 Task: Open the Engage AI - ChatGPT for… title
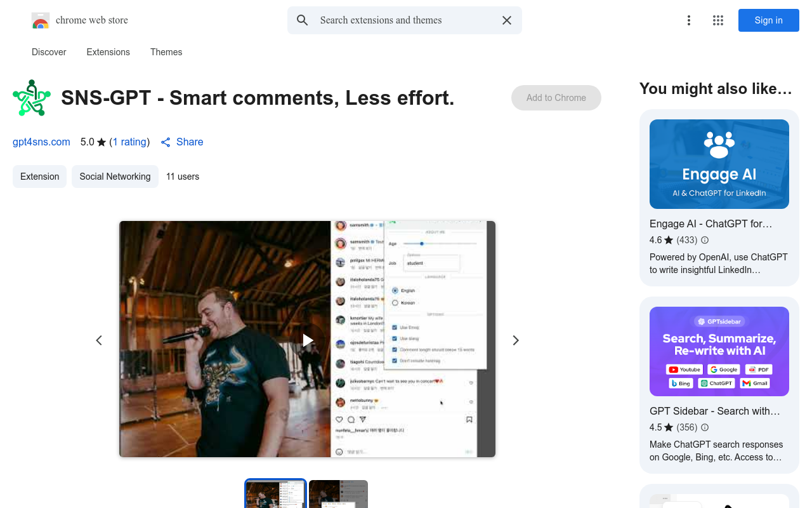[711, 224]
